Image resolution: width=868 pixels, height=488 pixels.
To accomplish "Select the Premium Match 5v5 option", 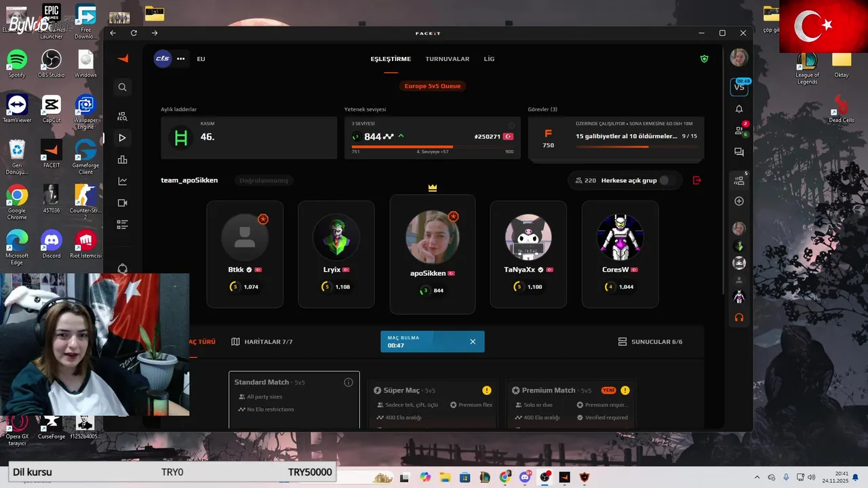I will point(571,404).
